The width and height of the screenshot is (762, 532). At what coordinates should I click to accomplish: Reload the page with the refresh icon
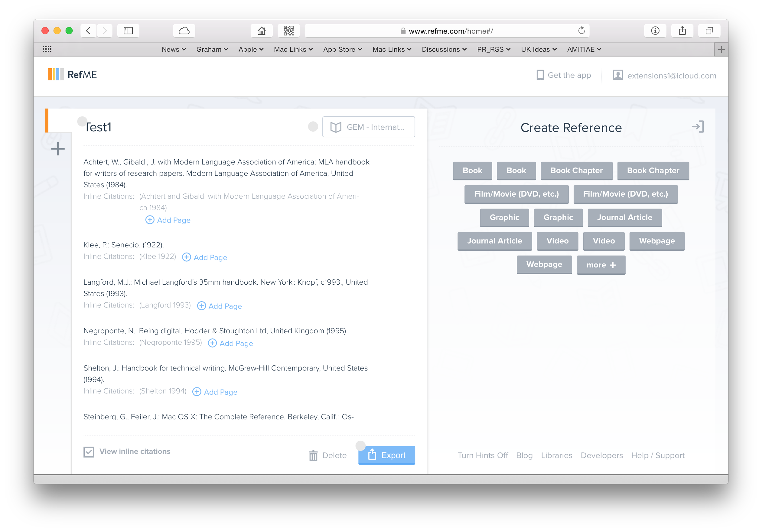coord(581,31)
